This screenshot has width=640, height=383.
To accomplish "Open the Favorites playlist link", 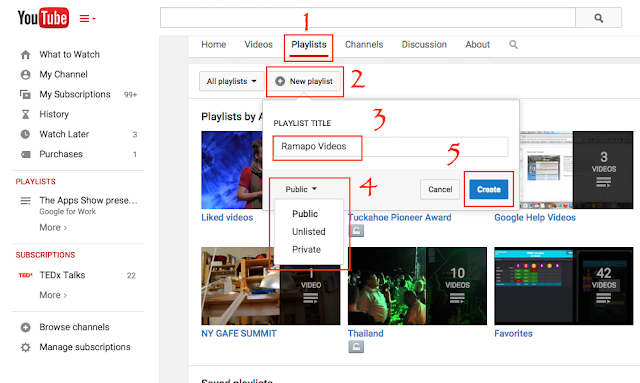I will click(513, 334).
